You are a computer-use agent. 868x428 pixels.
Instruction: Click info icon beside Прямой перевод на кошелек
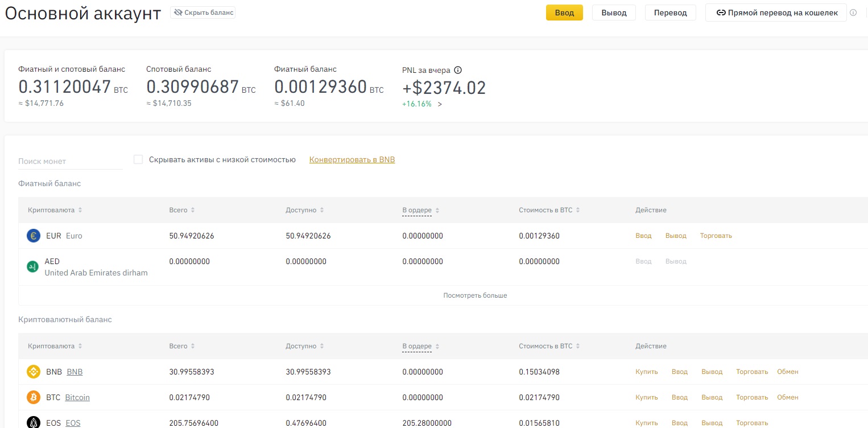pyautogui.click(x=853, y=13)
